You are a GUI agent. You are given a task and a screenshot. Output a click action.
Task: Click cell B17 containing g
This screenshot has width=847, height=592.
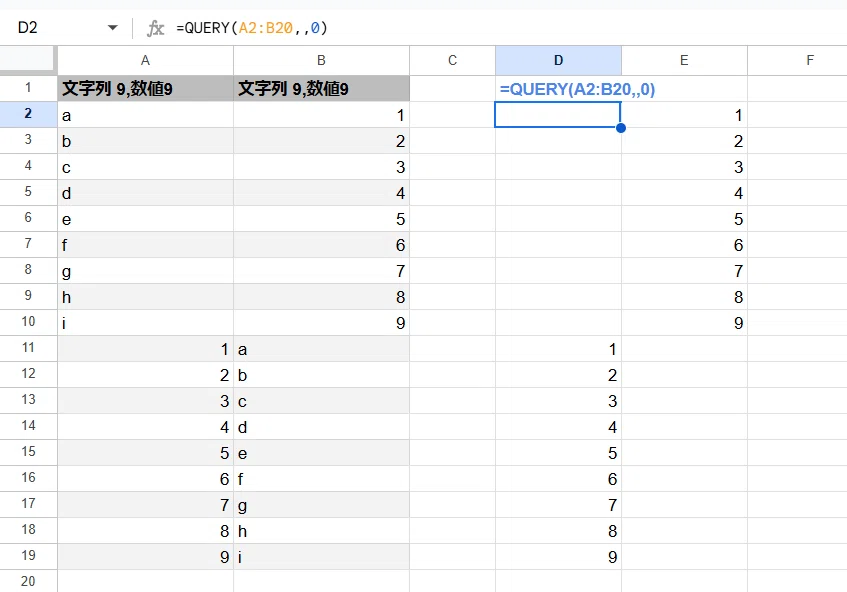pyautogui.click(x=321, y=504)
